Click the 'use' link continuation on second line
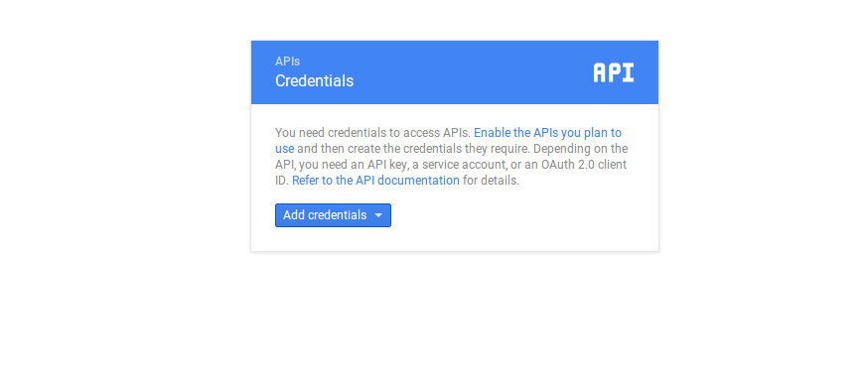Viewport: 868px width, 389px height. (x=285, y=149)
